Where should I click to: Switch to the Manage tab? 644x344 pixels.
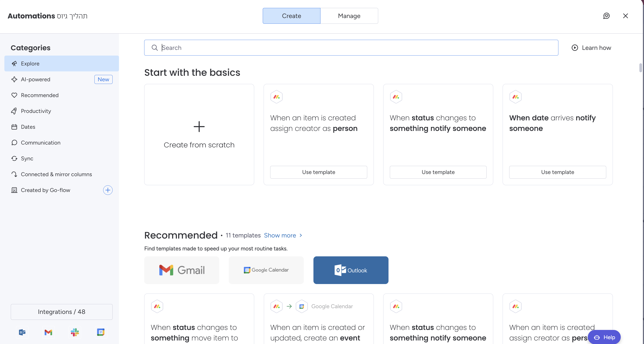(349, 16)
